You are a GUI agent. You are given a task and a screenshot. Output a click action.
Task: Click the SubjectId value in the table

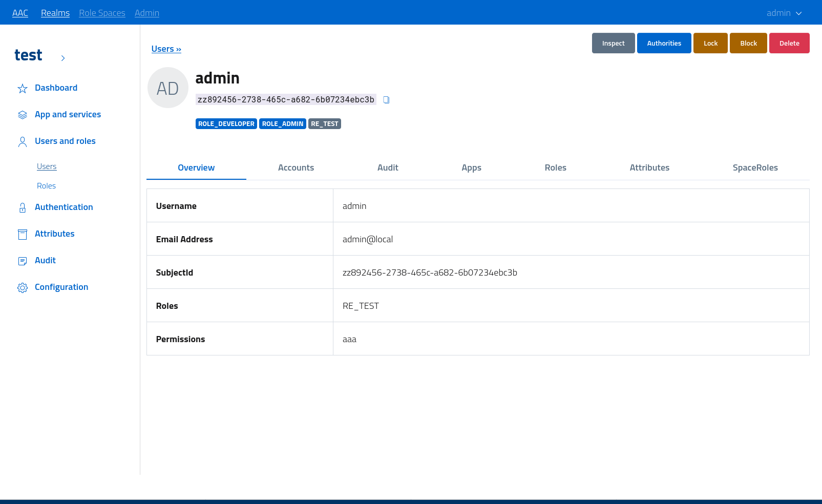click(430, 272)
